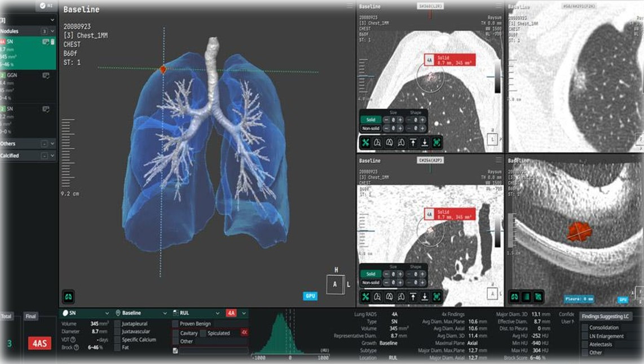Image resolution: width=644 pixels, height=364 pixels.
Task: Jump to top slice in the coronal viewport
Action: [x=413, y=297]
